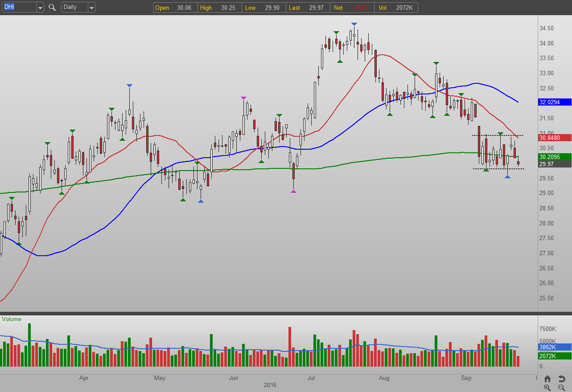Click blue triangle marker above July peak
This screenshot has height=392, width=572.
(x=354, y=24)
